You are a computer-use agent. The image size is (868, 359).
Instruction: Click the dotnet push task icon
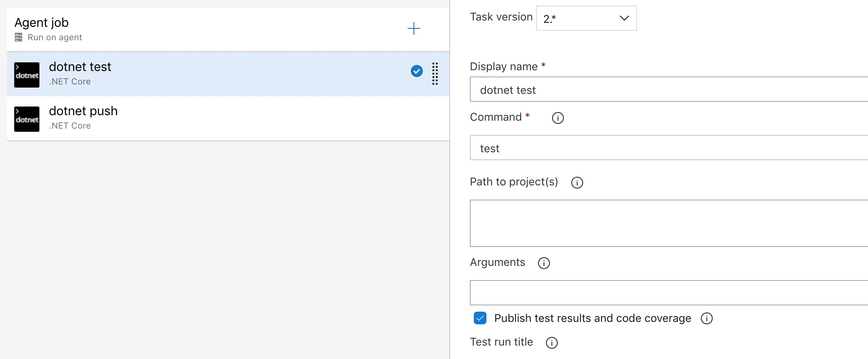(27, 119)
